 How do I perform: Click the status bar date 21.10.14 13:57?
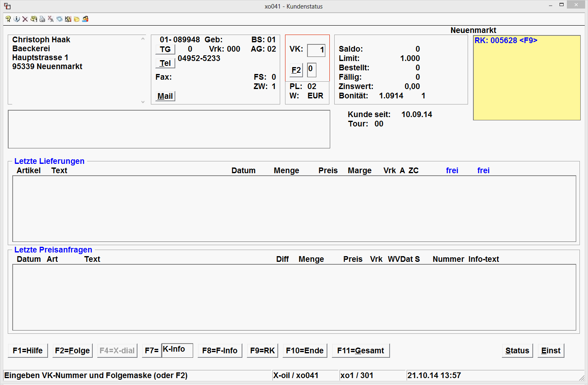coord(434,375)
